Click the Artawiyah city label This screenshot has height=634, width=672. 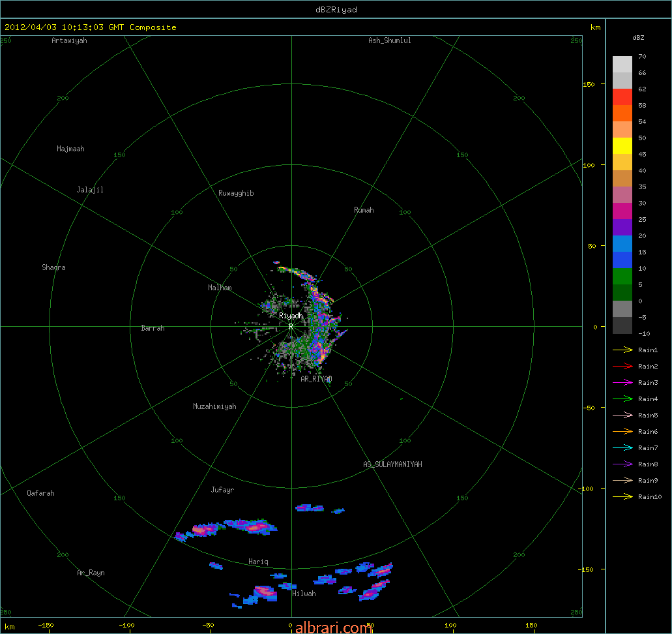click(x=70, y=40)
